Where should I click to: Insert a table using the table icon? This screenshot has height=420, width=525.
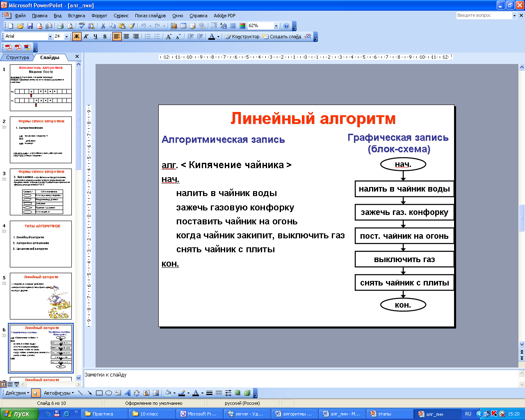[183, 26]
